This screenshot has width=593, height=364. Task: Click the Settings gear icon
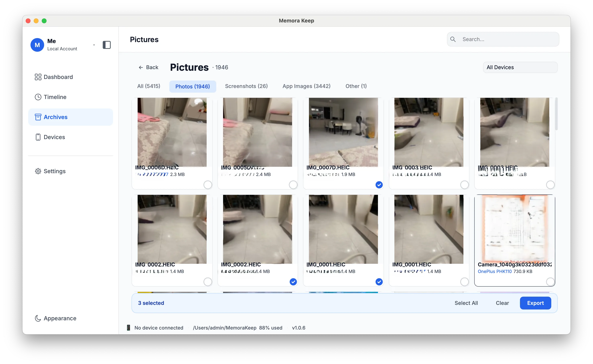pos(38,171)
